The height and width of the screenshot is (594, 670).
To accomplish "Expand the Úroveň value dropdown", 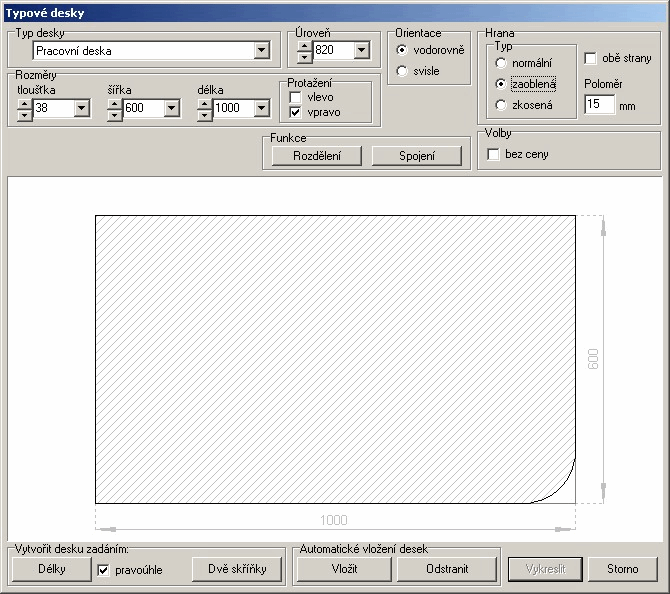I will (361, 50).
